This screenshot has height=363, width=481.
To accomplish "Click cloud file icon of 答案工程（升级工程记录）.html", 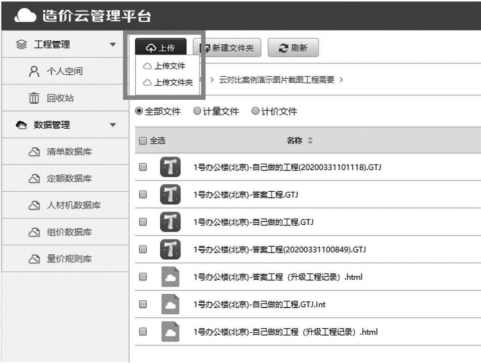I will [x=170, y=277].
